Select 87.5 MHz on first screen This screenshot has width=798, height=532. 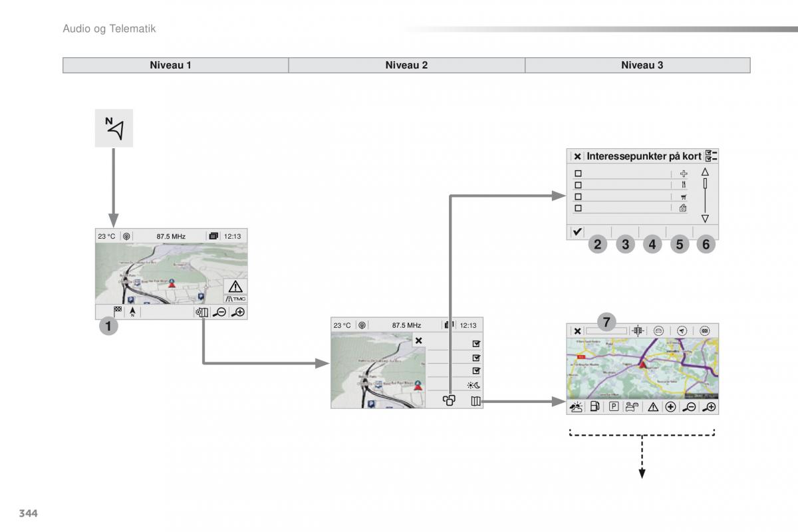coord(171,236)
